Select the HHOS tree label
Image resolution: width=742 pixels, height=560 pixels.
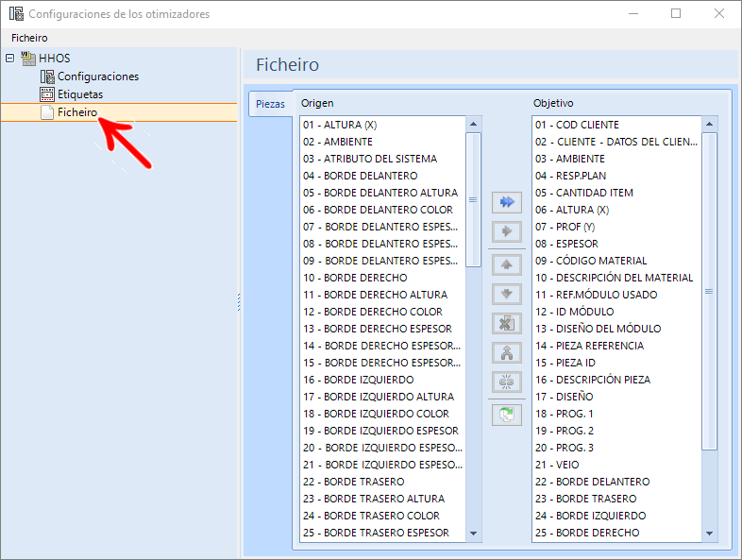coord(55,59)
